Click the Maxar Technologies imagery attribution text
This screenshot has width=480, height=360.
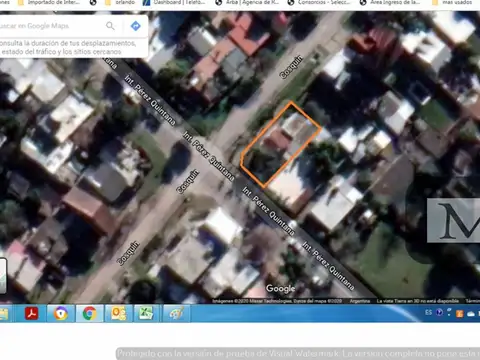(277, 301)
